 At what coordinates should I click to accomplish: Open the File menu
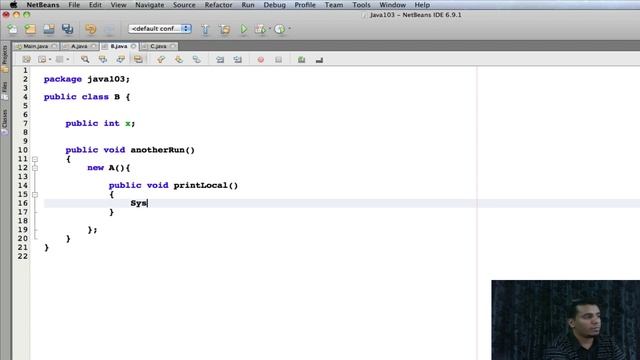tap(74, 5)
